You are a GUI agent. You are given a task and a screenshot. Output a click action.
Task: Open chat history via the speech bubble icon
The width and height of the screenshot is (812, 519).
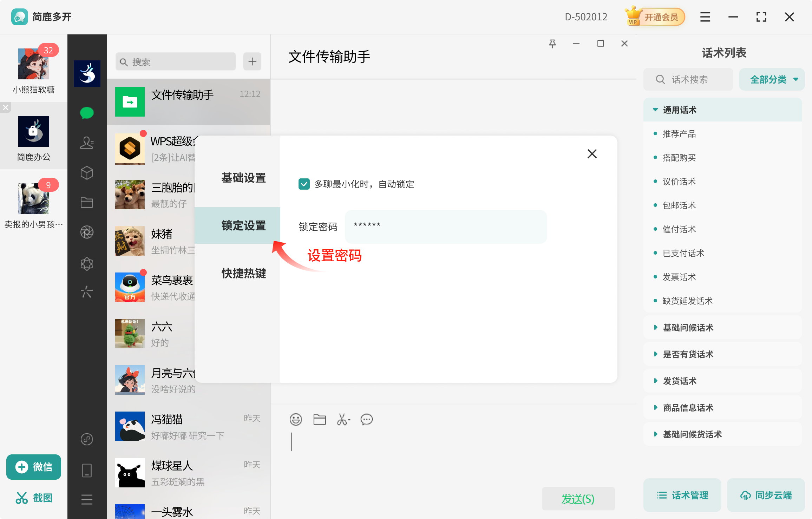[x=367, y=420]
